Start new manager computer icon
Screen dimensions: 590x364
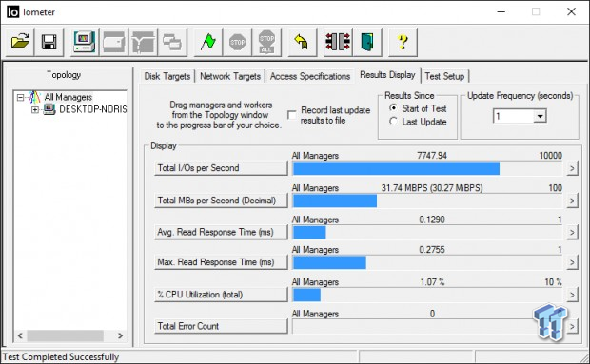(85, 42)
